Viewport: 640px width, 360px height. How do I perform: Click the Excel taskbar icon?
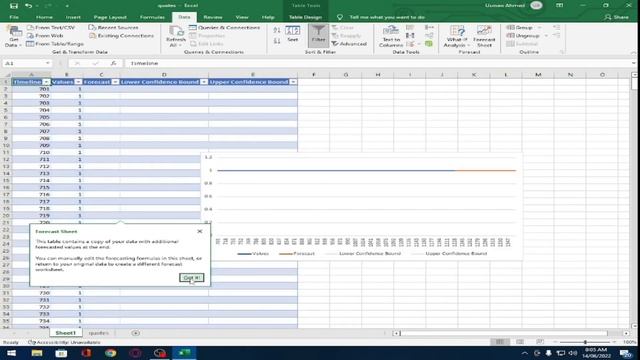click(184, 353)
